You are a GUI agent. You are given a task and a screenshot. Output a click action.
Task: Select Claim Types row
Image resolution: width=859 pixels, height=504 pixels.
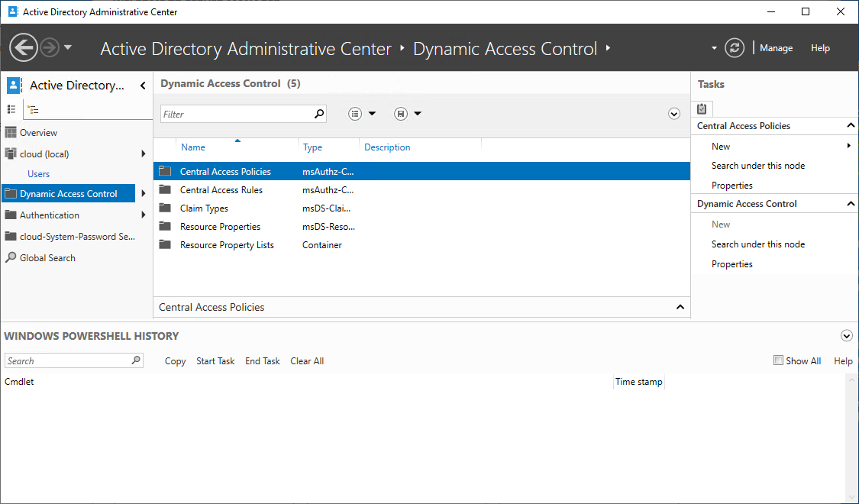click(x=421, y=208)
